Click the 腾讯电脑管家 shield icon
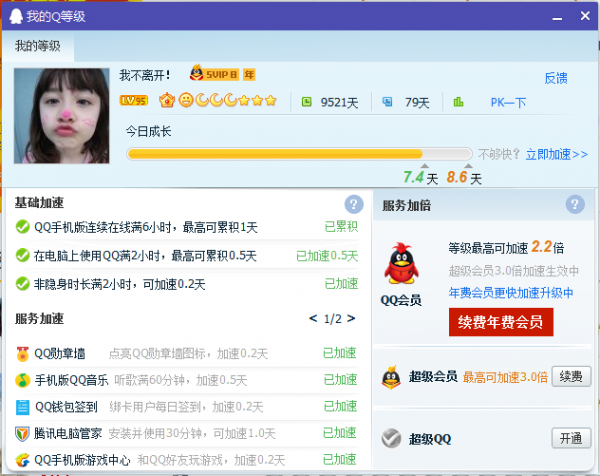The width and height of the screenshot is (600, 476). tap(23, 434)
